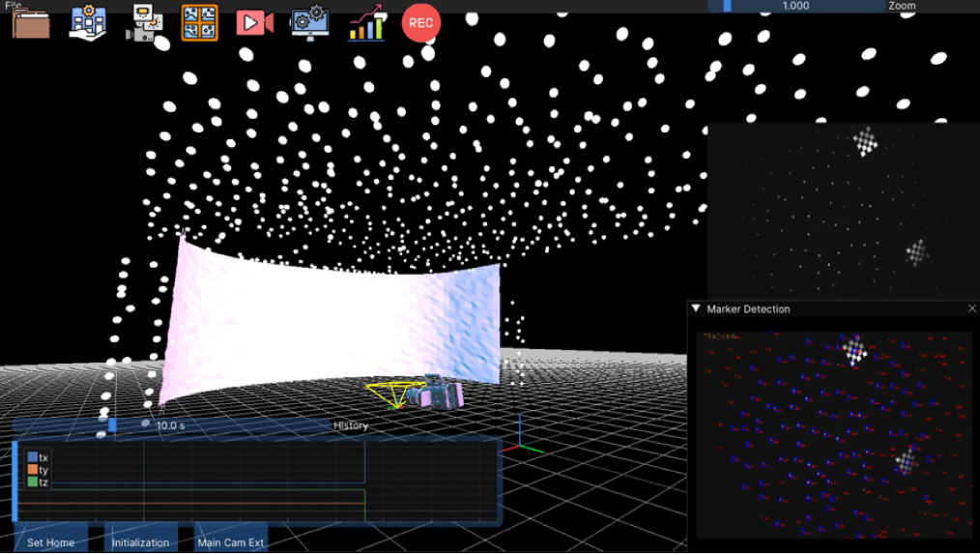The image size is (980, 555).
Task: Click the hand-holding-building settings icon
Action: click(x=88, y=23)
